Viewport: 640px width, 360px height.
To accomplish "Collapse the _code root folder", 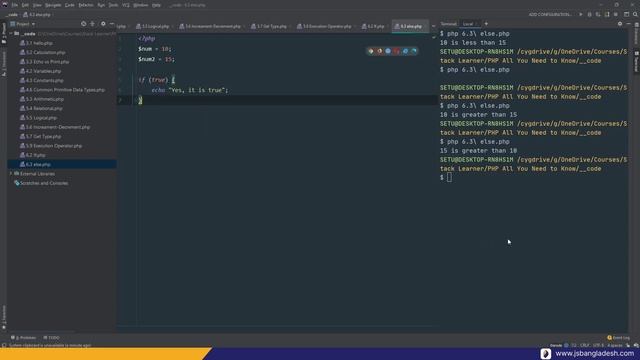I will (x=11, y=34).
